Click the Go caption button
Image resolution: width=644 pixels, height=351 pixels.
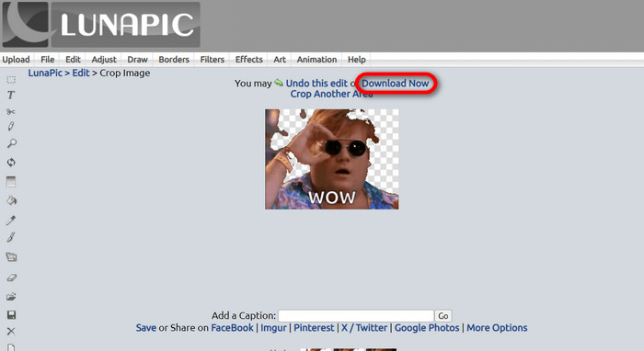443,316
